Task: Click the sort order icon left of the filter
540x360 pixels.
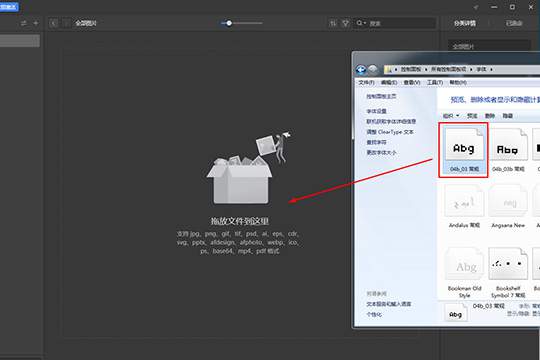Action: (333, 23)
